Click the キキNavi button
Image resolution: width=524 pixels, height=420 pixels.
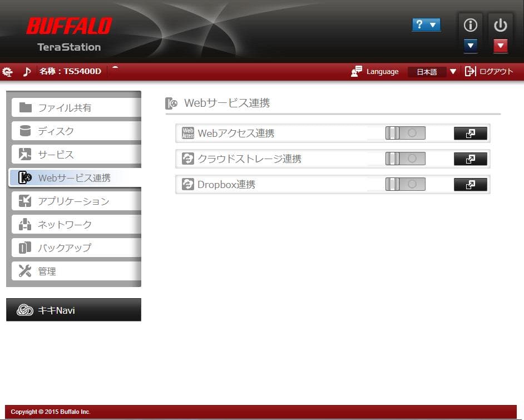(x=73, y=309)
